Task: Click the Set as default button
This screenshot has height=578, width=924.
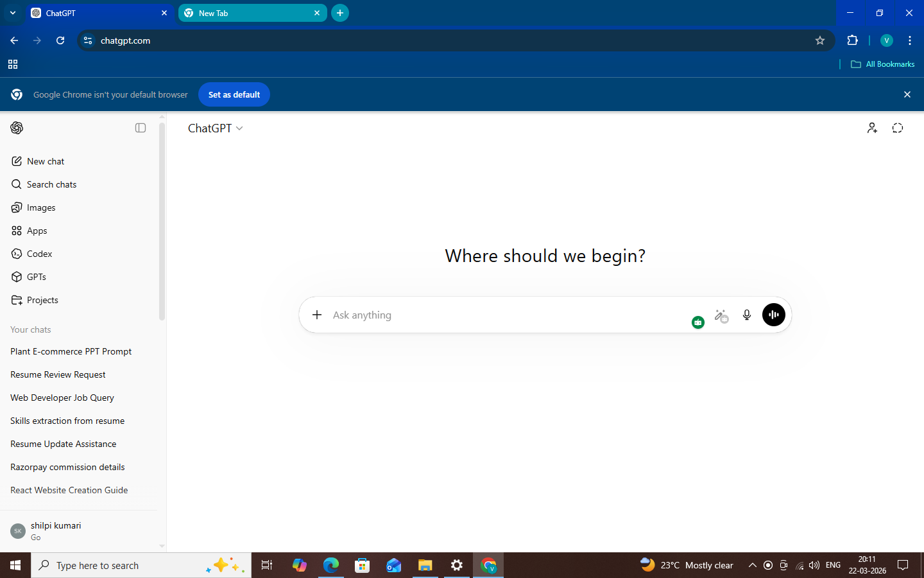Action: [x=234, y=94]
